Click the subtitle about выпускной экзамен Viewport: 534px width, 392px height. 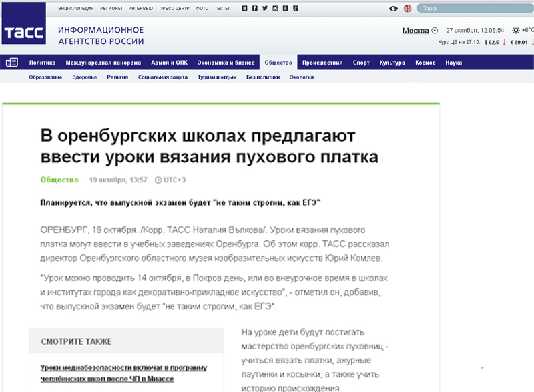tap(180, 202)
